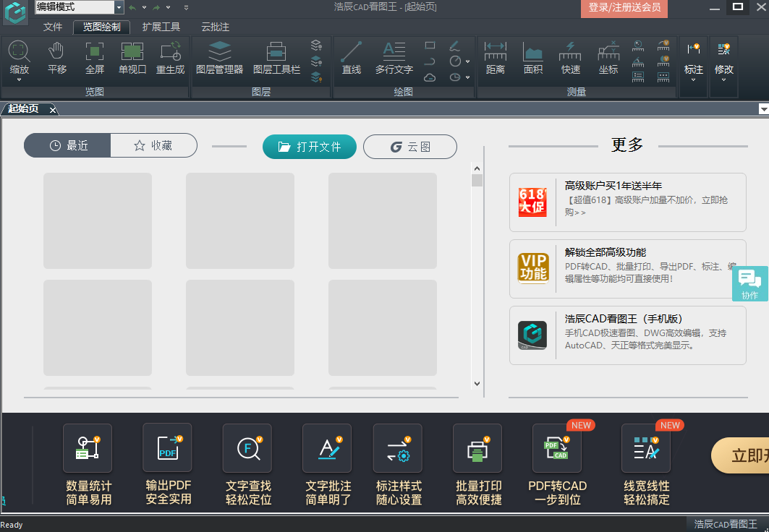Open the 协作 collaboration chat panel
The height and width of the screenshot is (532, 769).
coord(750,283)
